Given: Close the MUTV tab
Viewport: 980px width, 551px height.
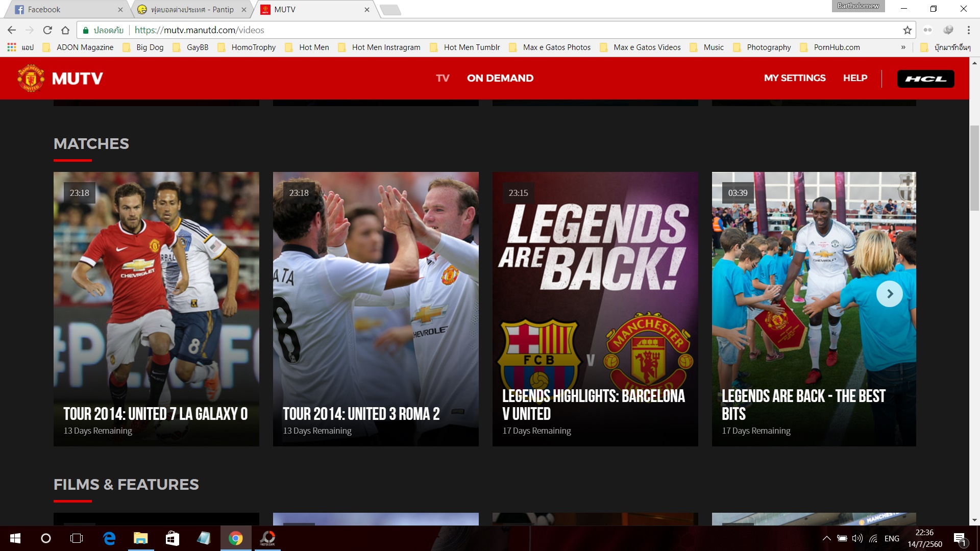Looking at the screenshot, I should (x=367, y=10).
